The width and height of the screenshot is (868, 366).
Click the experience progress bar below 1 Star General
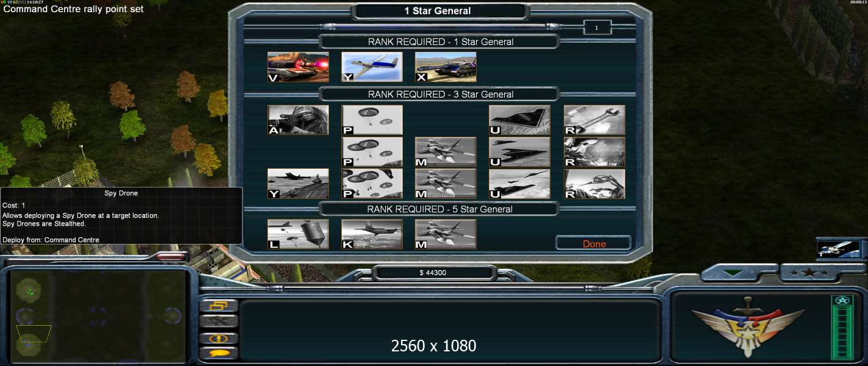tap(440, 26)
